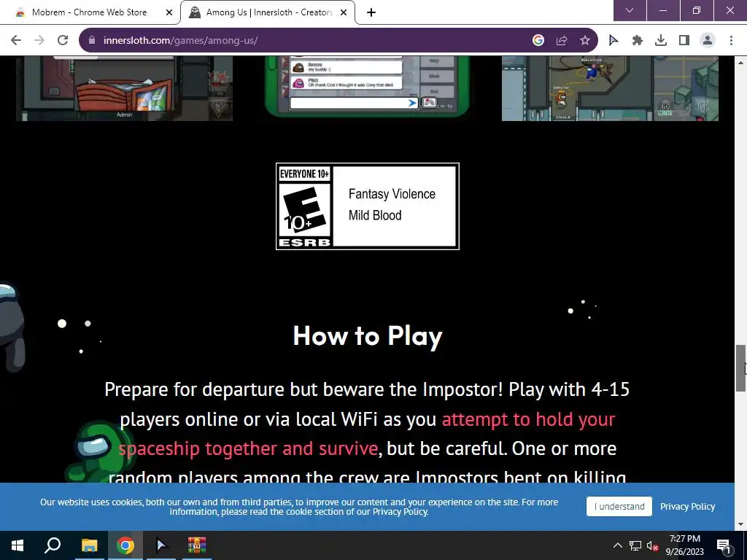Screen dimensions: 747x560
Task: Open WinRAR from the taskbar
Action: (x=197, y=545)
